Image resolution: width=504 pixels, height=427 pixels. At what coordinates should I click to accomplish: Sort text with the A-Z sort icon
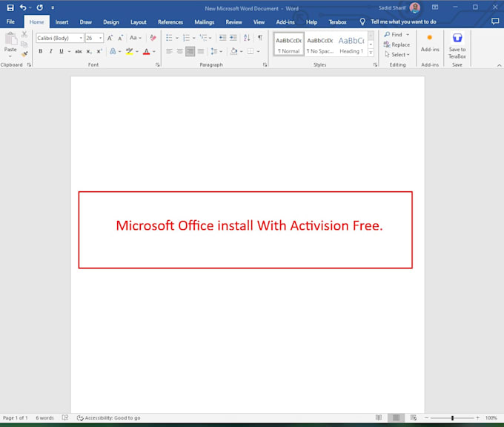click(247, 38)
